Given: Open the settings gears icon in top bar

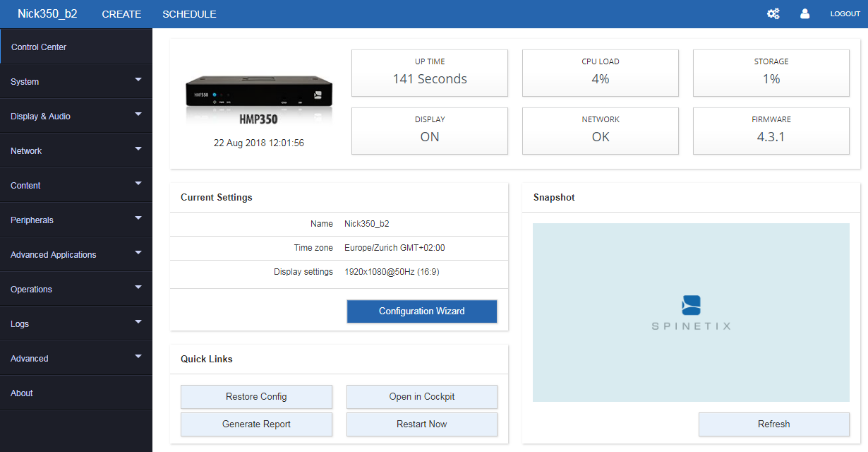Looking at the screenshot, I should (773, 14).
